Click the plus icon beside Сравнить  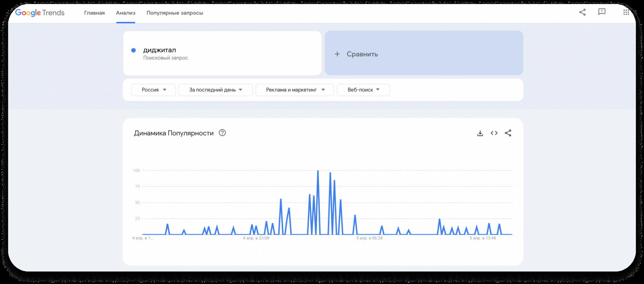click(x=337, y=54)
